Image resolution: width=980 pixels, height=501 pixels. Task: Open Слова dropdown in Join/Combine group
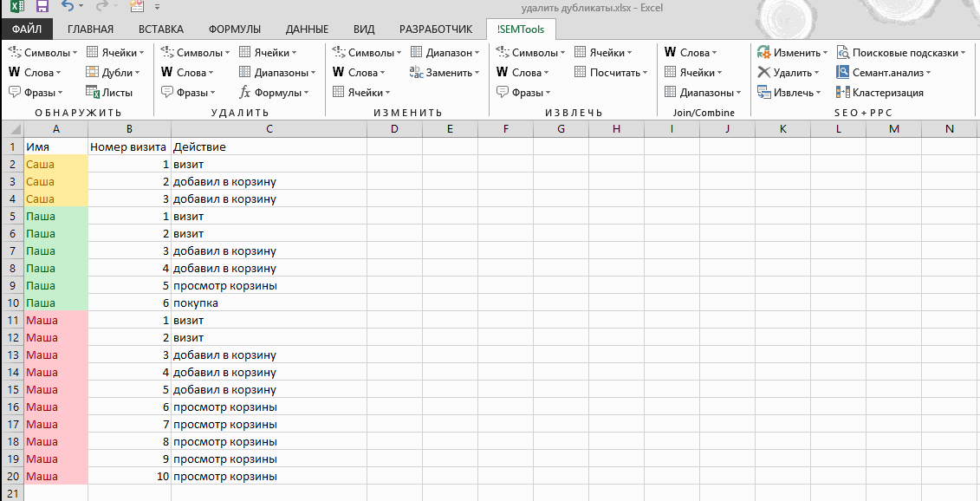coord(691,53)
